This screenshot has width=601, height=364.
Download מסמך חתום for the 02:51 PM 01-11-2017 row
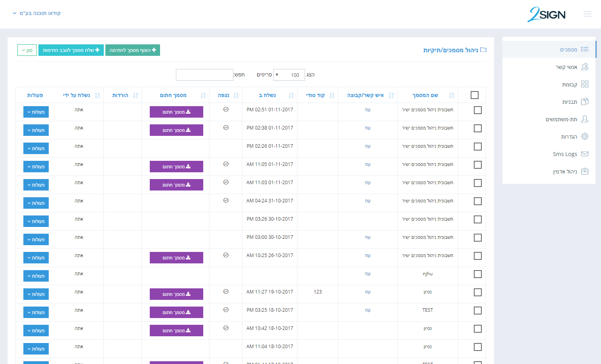pyautogui.click(x=176, y=112)
